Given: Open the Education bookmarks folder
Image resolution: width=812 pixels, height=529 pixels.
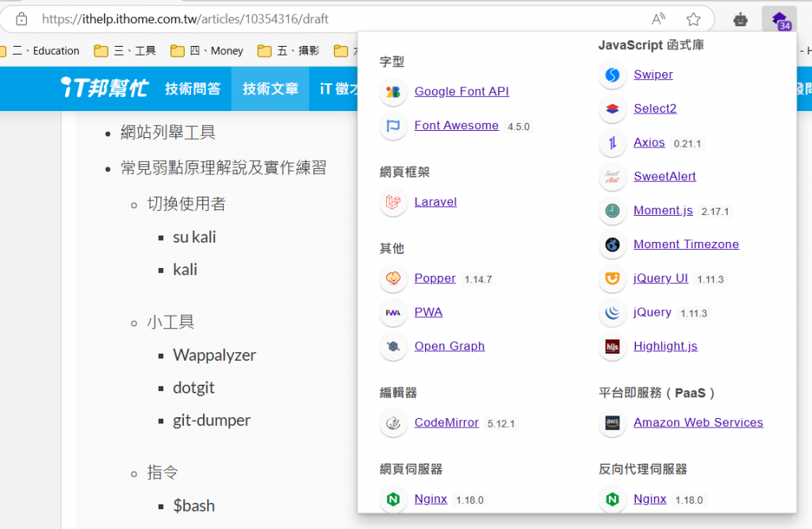Looking at the screenshot, I should click(40, 51).
